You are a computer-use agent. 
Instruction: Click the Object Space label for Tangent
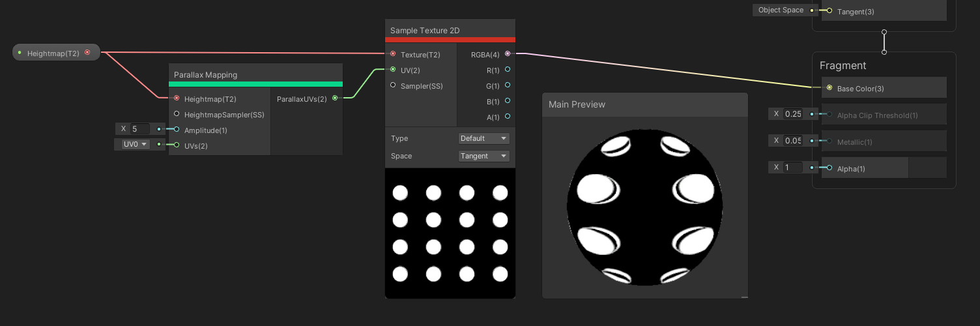pyautogui.click(x=781, y=10)
